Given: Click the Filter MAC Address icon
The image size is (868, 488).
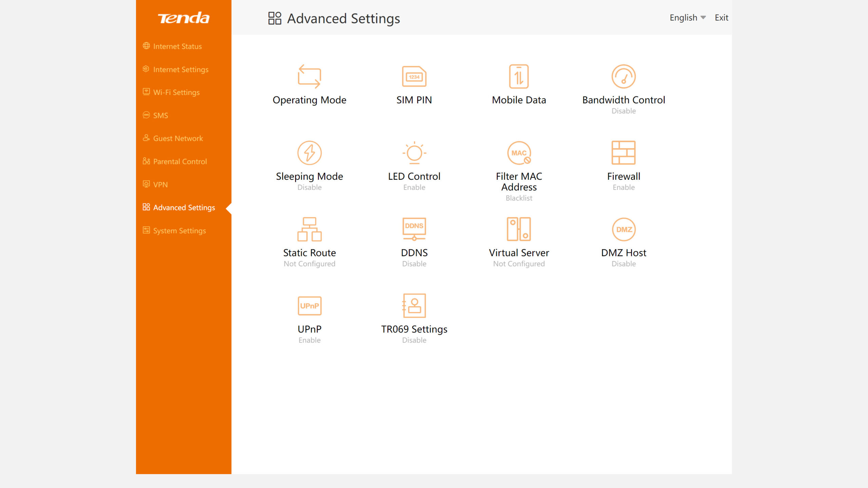Looking at the screenshot, I should pos(519,153).
